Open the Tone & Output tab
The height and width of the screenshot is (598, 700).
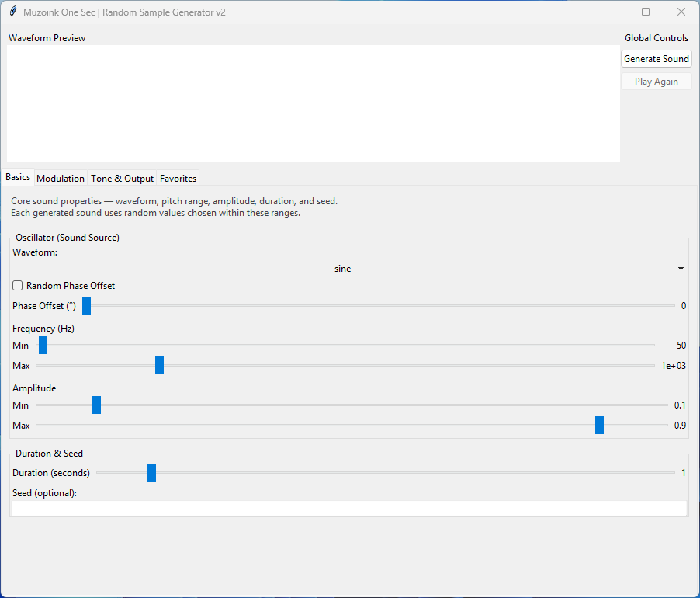click(122, 178)
